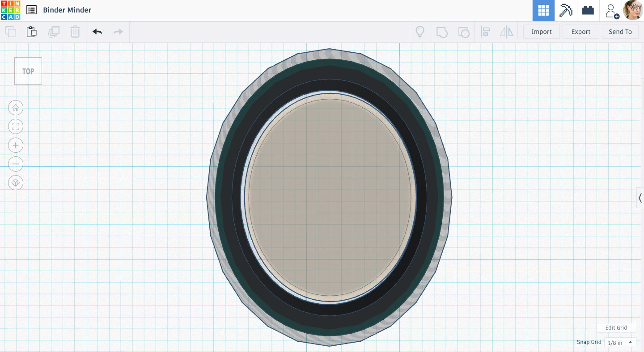Open the Bricks mode

pyautogui.click(x=588, y=10)
